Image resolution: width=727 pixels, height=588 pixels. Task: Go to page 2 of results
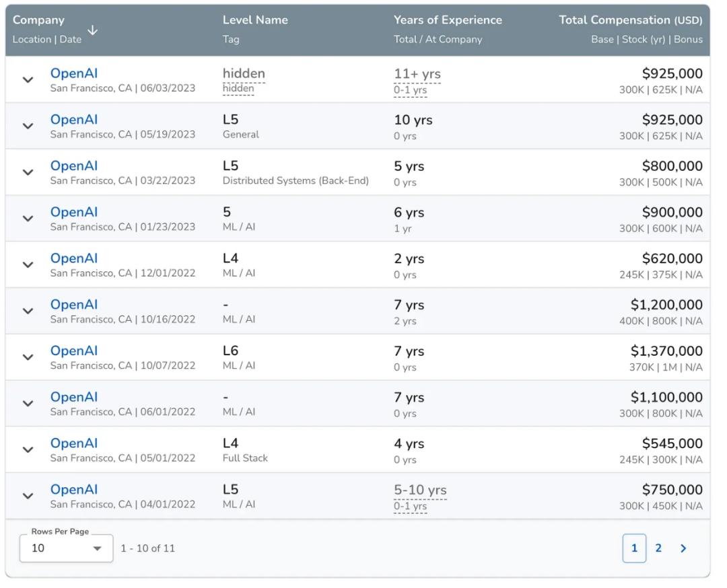pos(658,548)
